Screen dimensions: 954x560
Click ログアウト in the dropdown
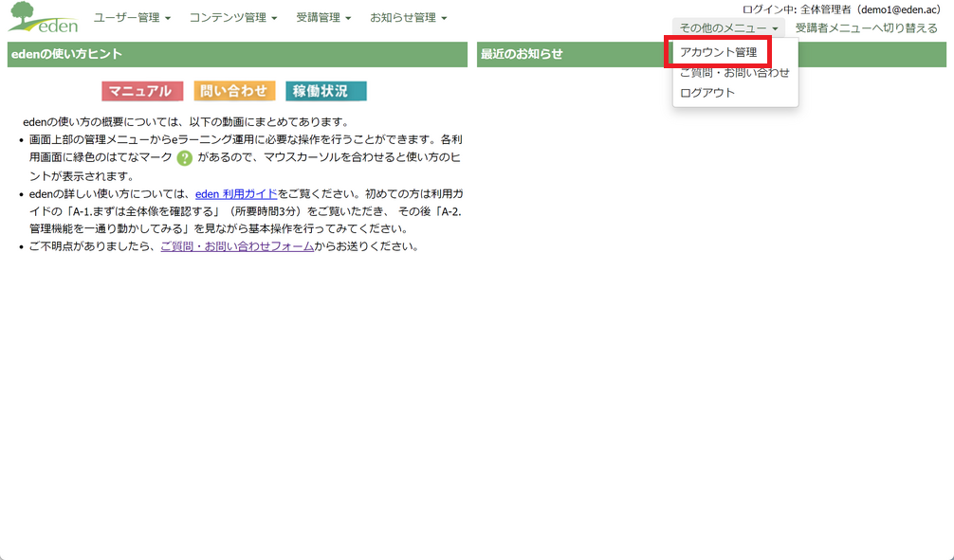(707, 93)
